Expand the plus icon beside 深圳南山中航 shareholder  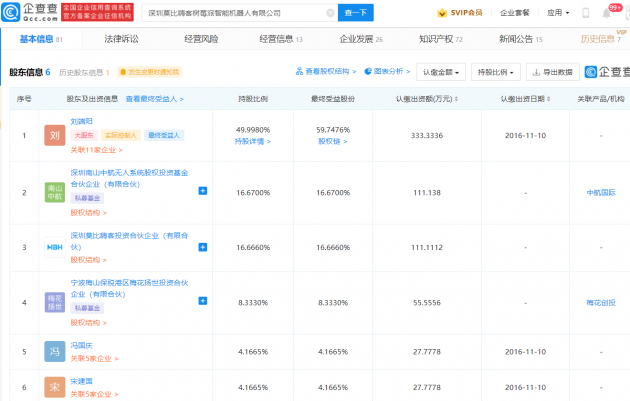tap(203, 190)
